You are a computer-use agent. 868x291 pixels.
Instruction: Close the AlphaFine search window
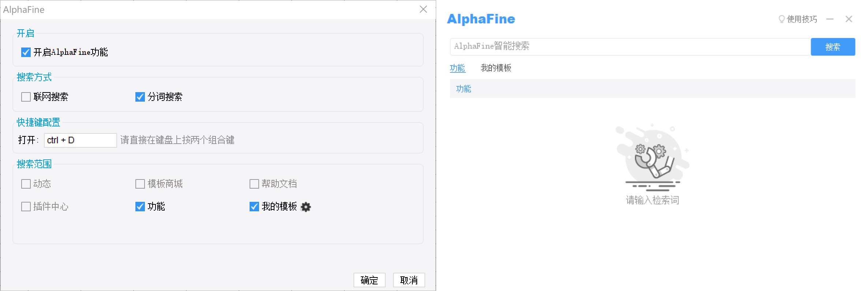coord(849,19)
